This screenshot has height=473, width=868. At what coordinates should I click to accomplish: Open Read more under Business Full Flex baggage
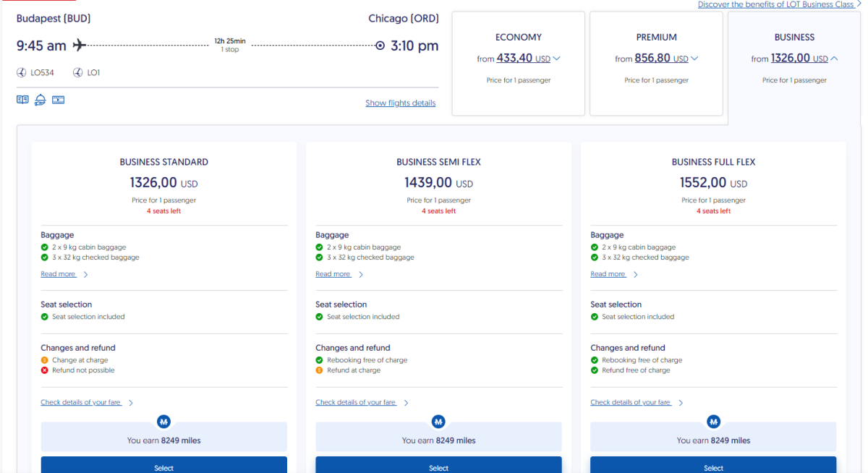[608, 274]
